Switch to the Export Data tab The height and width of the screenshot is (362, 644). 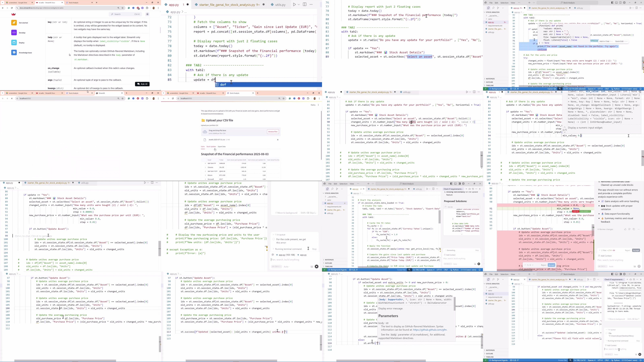pyautogui.click(x=222, y=147)
